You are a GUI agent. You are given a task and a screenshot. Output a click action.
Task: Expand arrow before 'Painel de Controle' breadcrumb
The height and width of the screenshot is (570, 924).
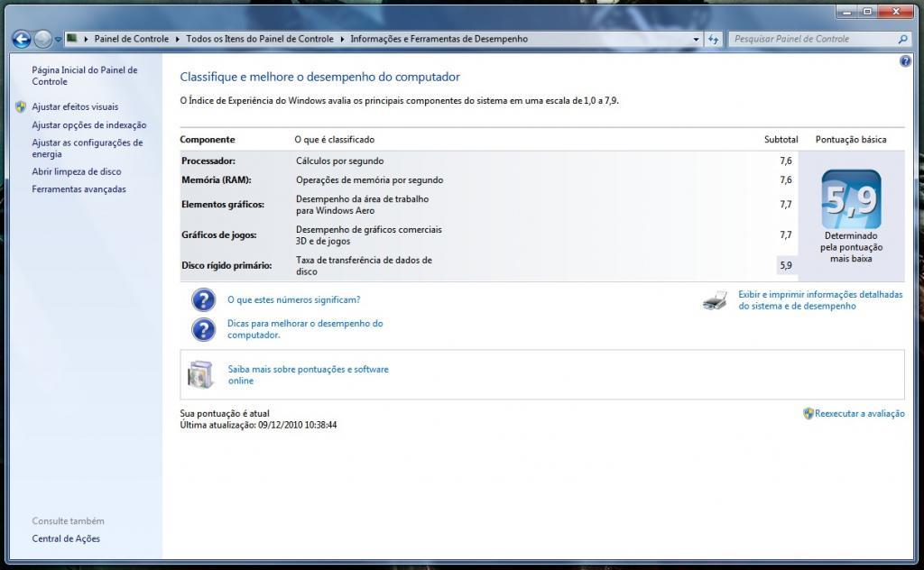86,39
